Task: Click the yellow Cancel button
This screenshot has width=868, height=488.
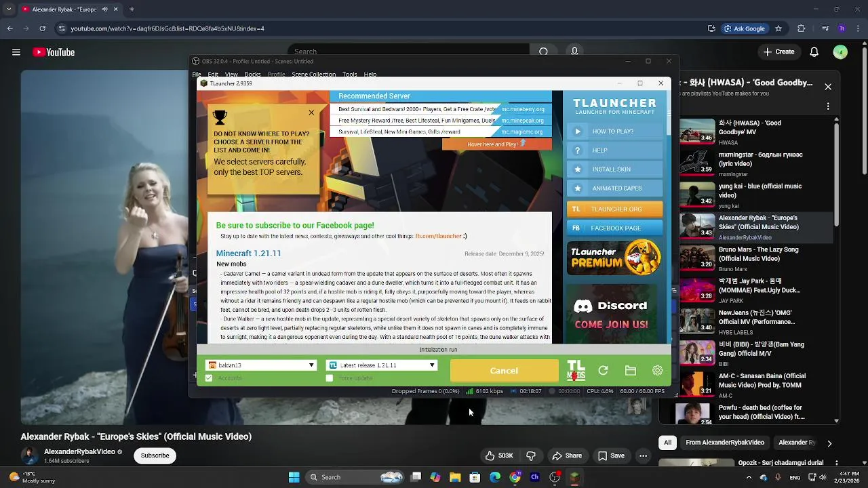Action: click(x=504, y=371)
